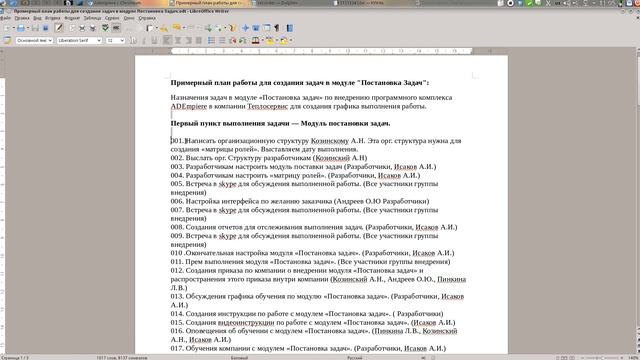
Task: Run Spelling and Grammar check icon
Action: coord(105,28)
